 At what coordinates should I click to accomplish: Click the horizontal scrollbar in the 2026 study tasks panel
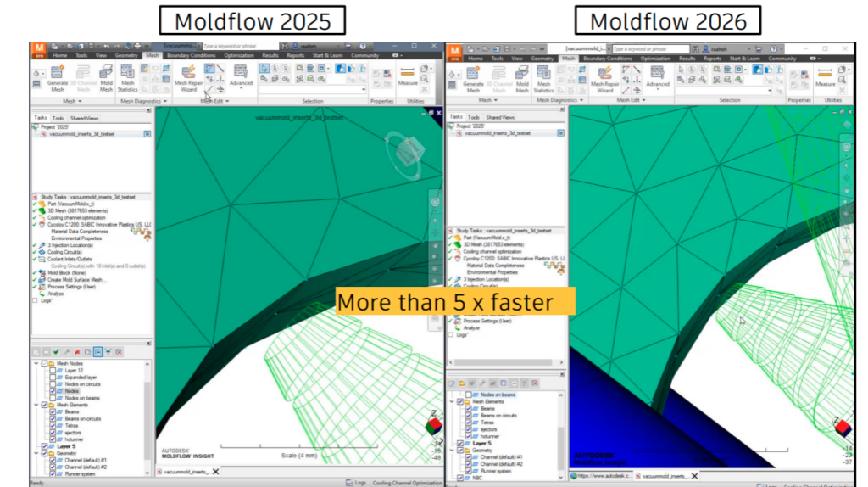click(x=504, y=362)
